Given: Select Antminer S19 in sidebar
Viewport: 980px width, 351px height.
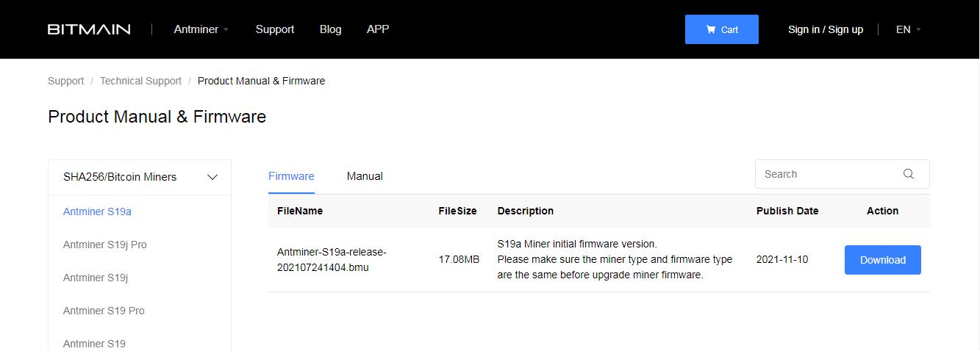Looking at the screenshot, I should point(94,344).
